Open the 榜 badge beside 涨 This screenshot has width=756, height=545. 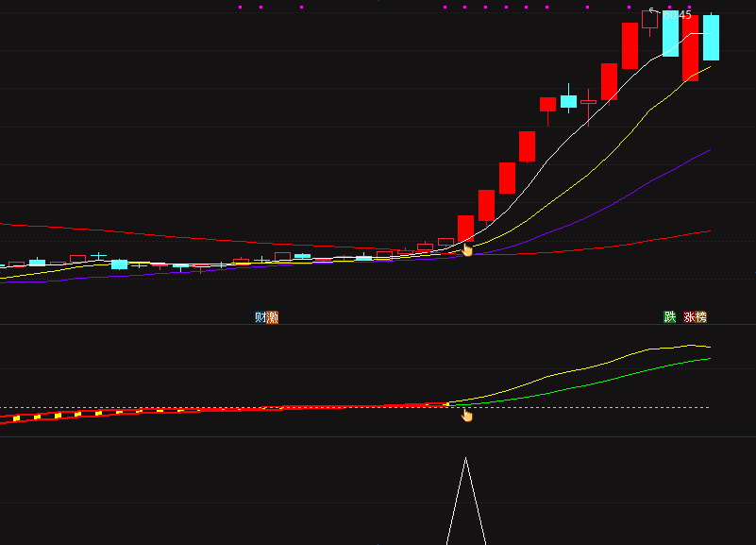[x=700, y=316]
